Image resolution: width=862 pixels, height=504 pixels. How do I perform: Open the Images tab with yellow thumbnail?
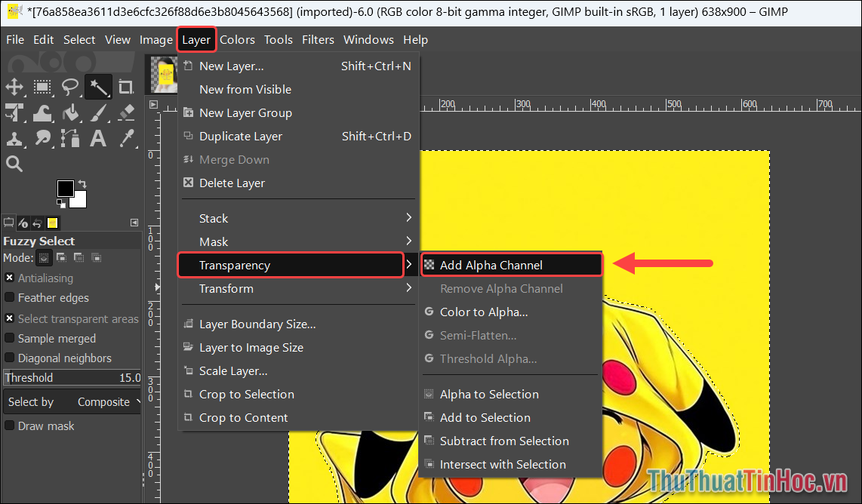(52, 223)
